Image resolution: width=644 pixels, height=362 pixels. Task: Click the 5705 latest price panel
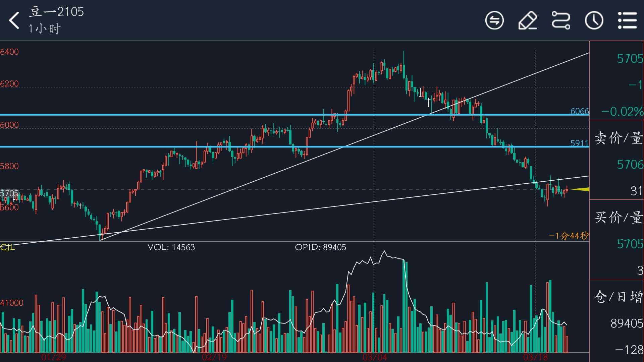[x=617, y=80]
